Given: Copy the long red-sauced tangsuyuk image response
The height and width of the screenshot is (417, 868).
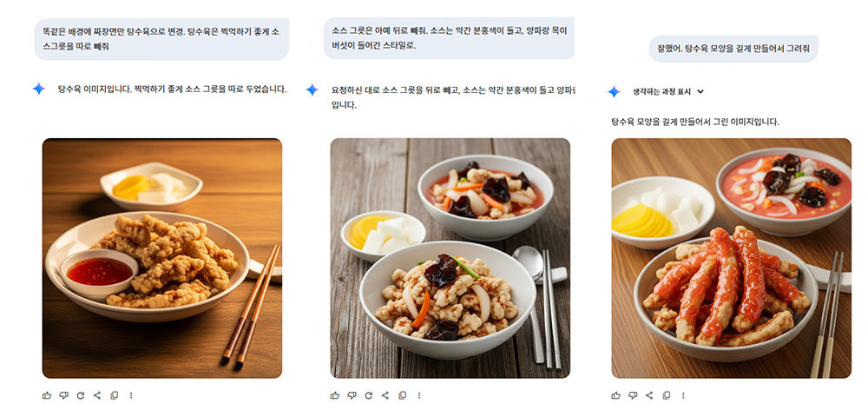Looking at the screenshot, I should [x=667, y=395].
